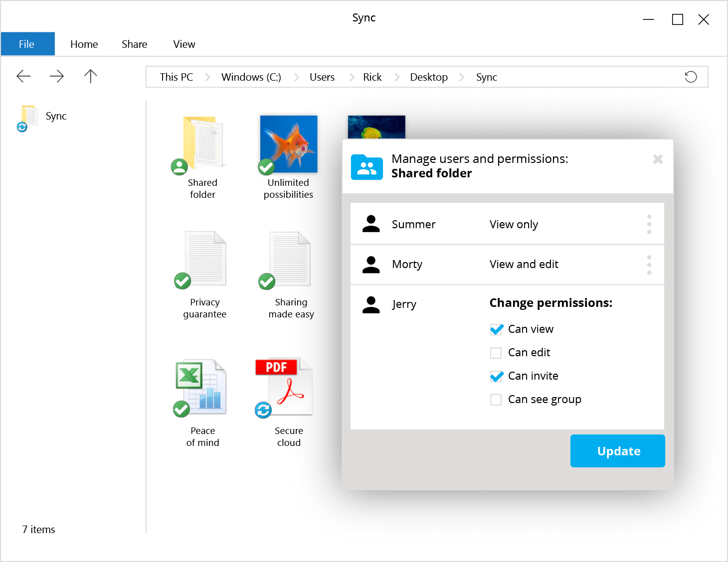Click the shared users icon in dialog header
Image resolution: width=728 pixels, height=562 pixels.
(366, 166)
